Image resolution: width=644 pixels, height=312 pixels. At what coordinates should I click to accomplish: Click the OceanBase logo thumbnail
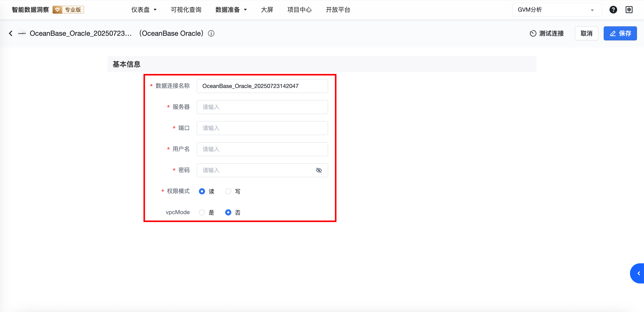pyautogui.click(x=22, y=33)
